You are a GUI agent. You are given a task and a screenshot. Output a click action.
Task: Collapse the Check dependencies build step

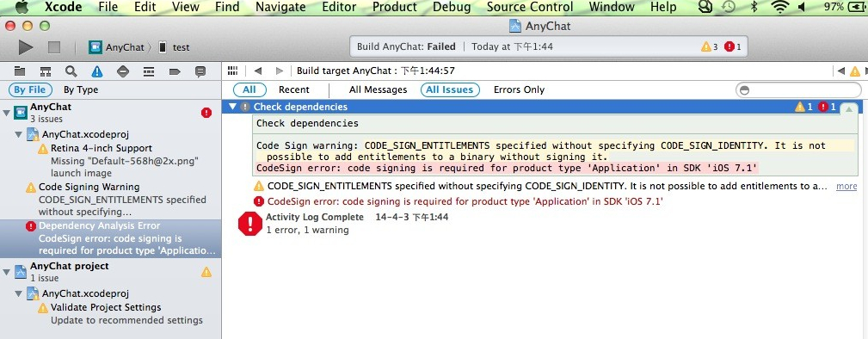point(233,107)
